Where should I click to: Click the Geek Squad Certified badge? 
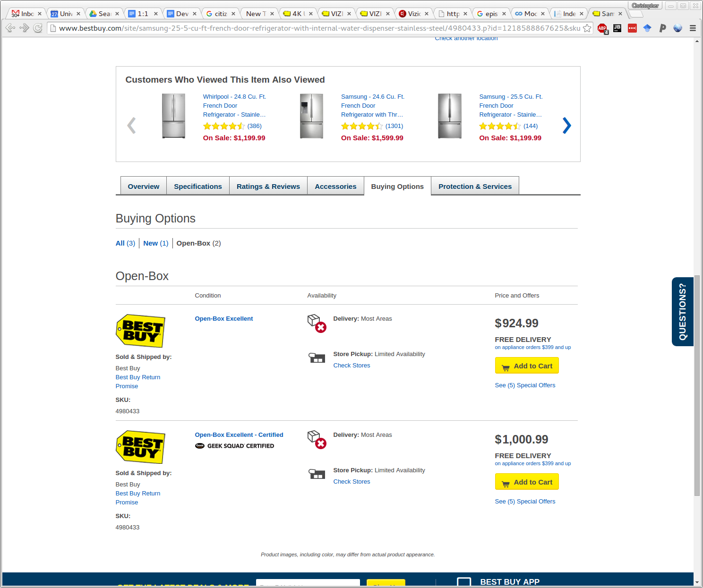234,446
